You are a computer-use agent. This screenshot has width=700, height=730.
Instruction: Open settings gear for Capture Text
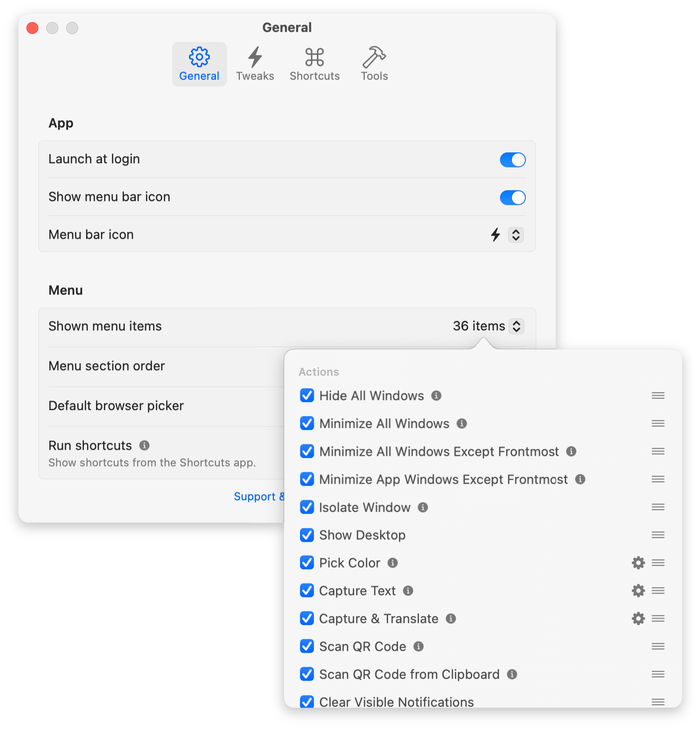click(x=638, y=591)
